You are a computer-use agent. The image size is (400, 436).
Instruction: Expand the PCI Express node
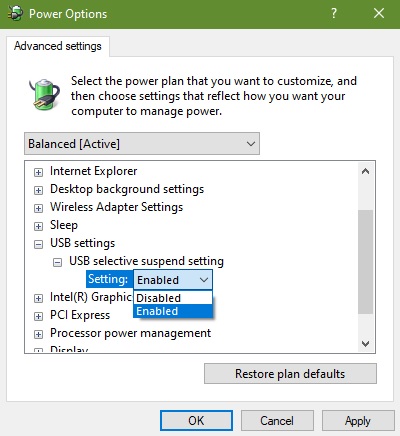[x=38, y=316]
